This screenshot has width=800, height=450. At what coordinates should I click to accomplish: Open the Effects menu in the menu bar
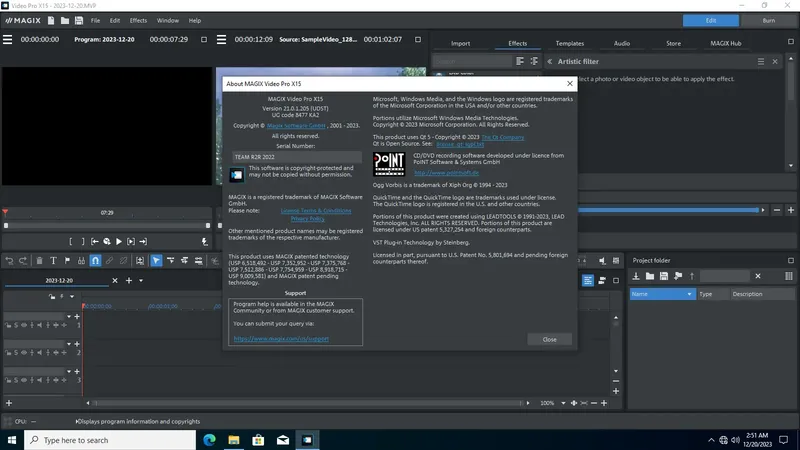(138, 20)
